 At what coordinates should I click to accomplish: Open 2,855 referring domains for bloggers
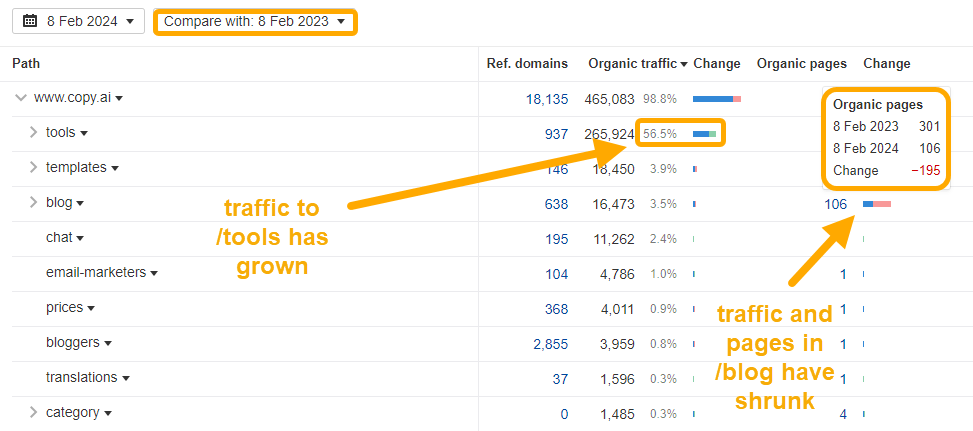click(x=550, y=343)
